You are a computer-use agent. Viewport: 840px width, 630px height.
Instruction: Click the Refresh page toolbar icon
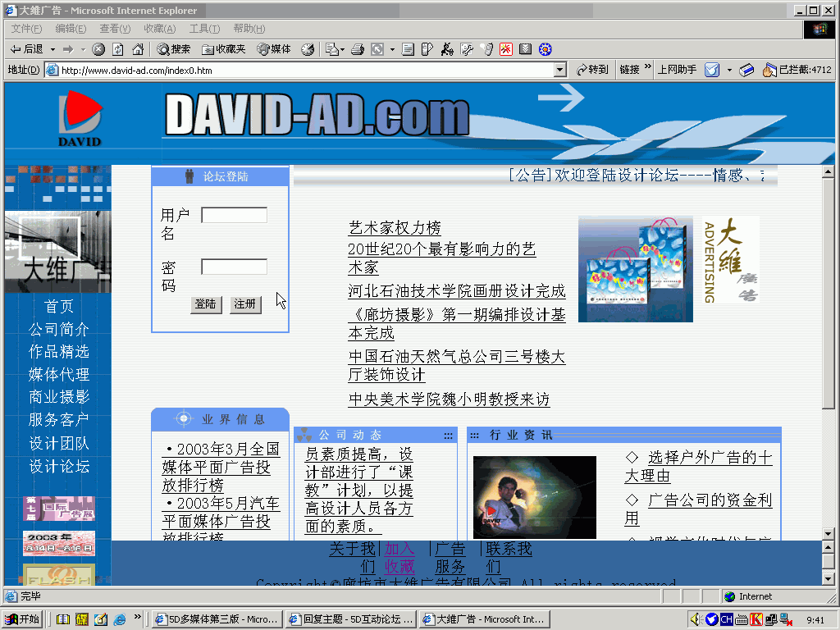(118, 49)
